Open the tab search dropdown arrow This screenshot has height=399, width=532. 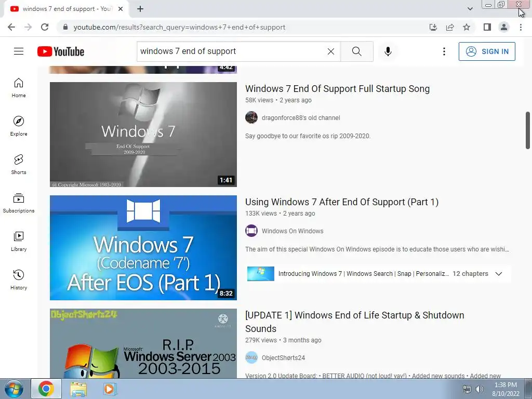470,9
